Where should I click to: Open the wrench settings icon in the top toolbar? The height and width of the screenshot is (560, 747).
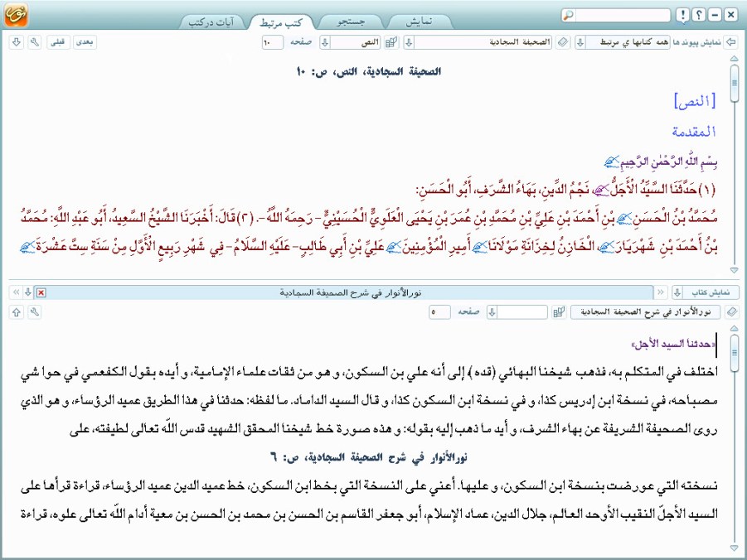click(x=35, y=42)
